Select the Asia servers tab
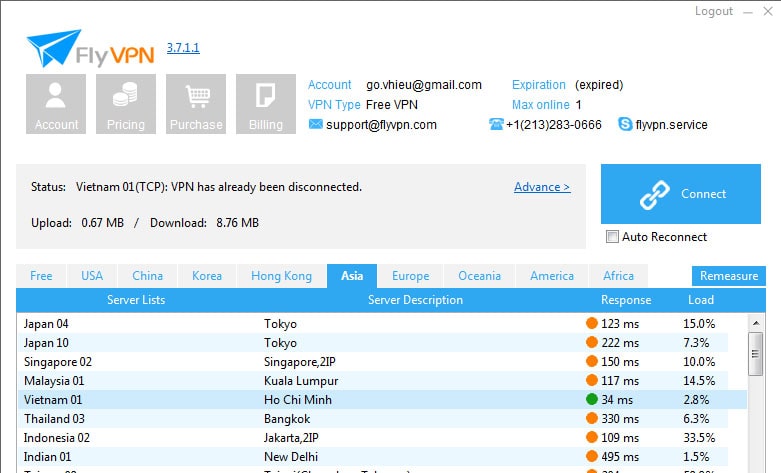 352,276
